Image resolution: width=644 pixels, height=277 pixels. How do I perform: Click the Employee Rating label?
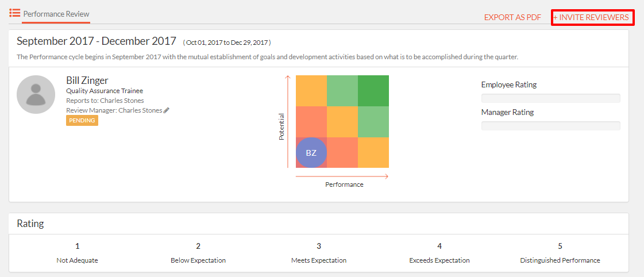509,84
